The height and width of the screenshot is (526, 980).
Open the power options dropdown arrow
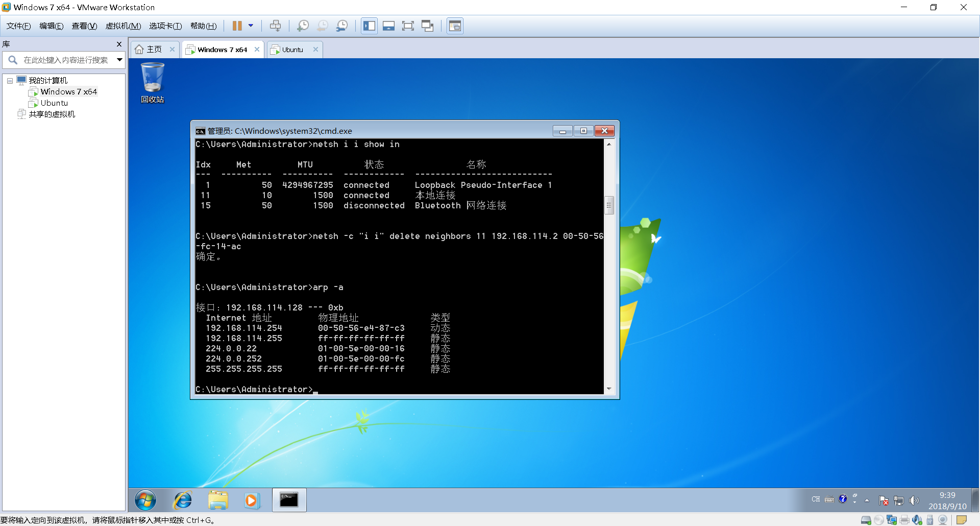251,26
